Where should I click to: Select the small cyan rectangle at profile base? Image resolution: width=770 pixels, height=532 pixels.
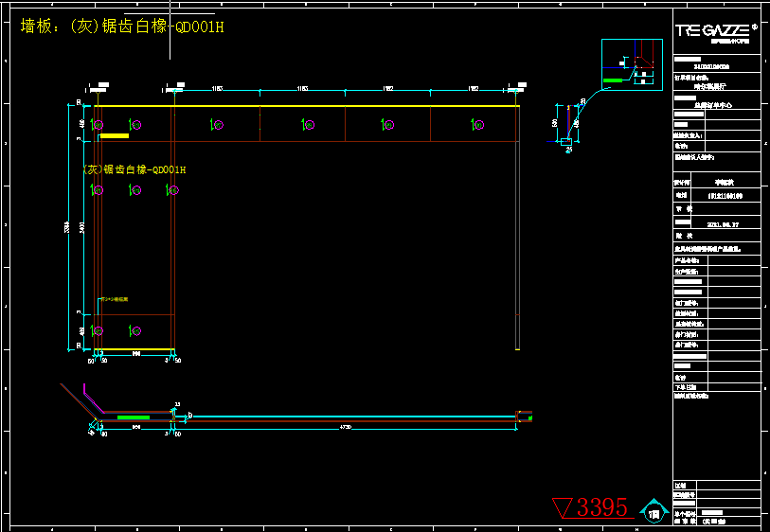coord(566,142)
